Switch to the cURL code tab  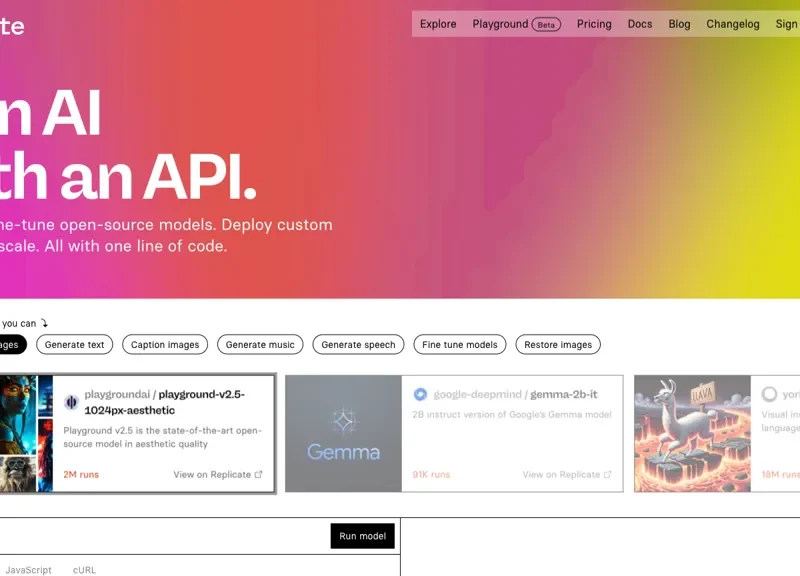(x=85, y=570)
